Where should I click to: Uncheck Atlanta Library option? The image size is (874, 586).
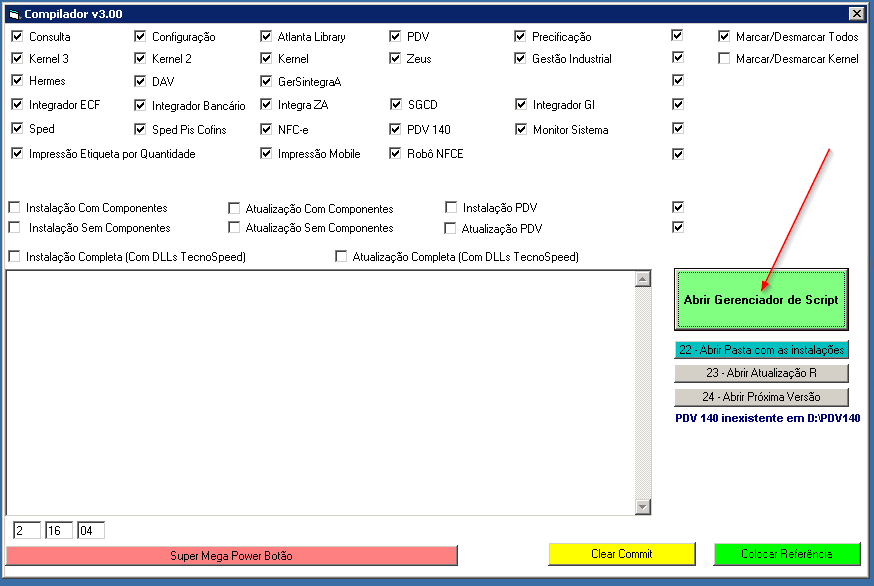(266, 36)
